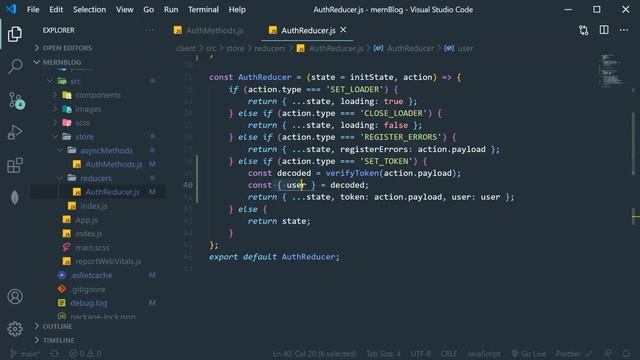The height and width of the screenshot is (360, 640).
Task: Open the Extensions view
Action: coord(15,165)
